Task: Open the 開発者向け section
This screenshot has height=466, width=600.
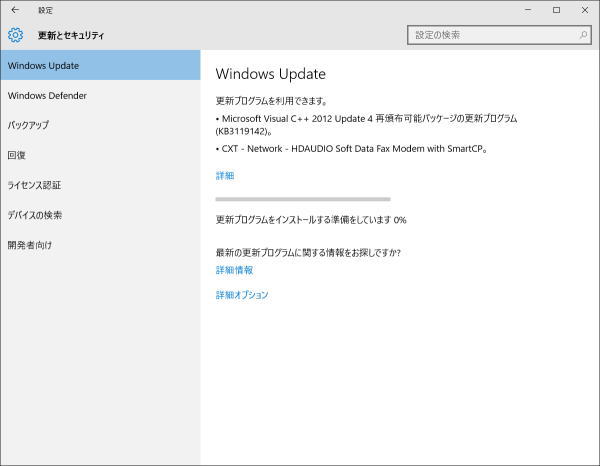Action: pos(100,245)
